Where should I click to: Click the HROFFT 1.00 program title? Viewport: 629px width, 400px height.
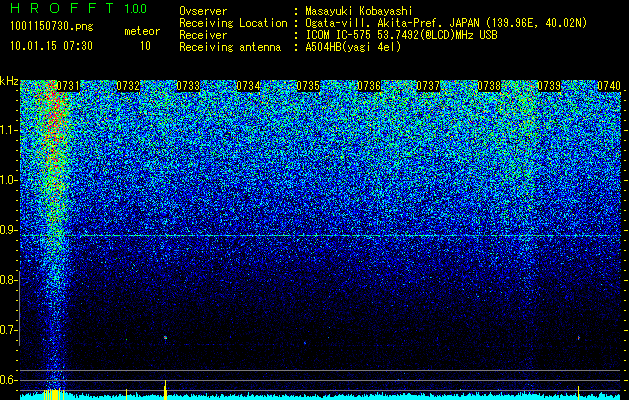click(79, 8)
